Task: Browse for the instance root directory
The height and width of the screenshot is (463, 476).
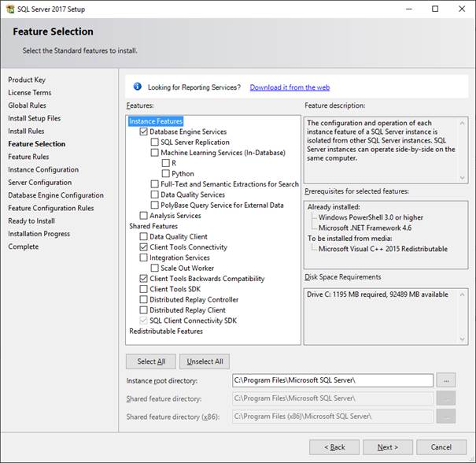Action: 446,380
